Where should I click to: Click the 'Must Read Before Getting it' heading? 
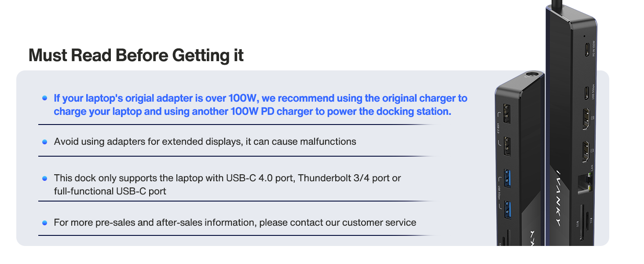click(136, 56)
